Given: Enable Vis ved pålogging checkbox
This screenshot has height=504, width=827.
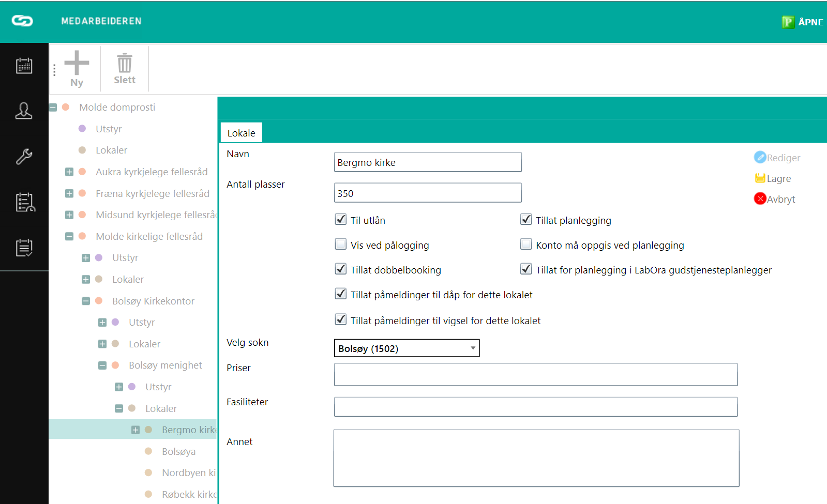Looking at the screenshot, I should pos(340,244).
